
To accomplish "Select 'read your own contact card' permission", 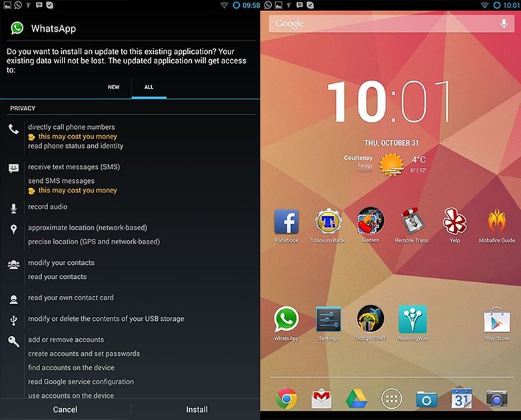I will click(71, 298).
